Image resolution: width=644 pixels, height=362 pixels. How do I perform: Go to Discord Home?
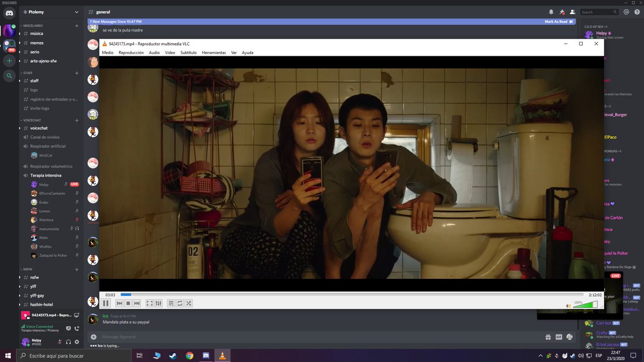[x=9, y=13]
